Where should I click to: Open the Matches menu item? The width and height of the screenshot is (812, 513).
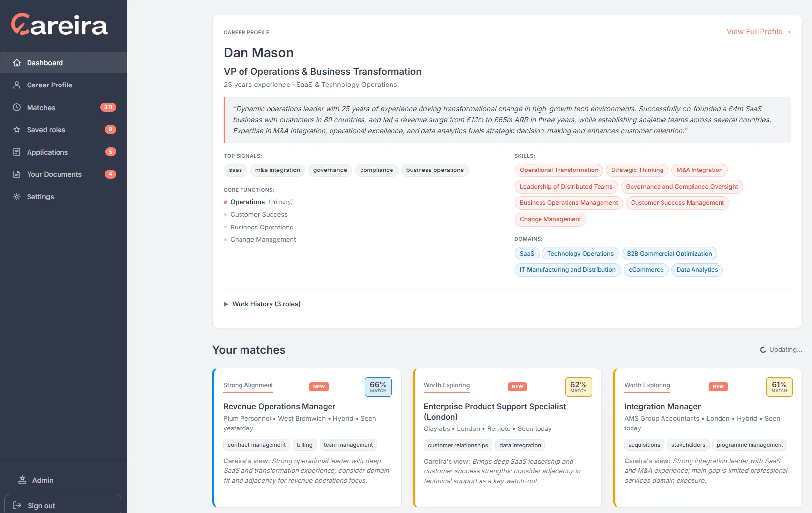click(63, 107)
